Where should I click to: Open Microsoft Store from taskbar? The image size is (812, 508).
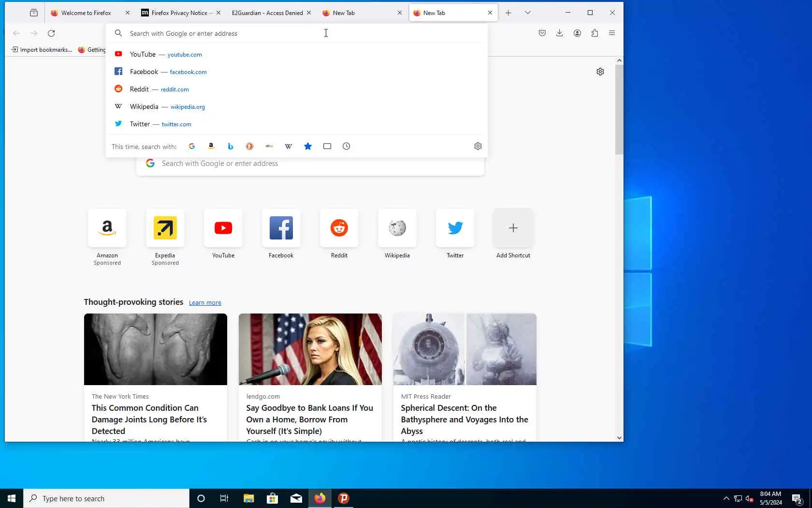(272, 498)
